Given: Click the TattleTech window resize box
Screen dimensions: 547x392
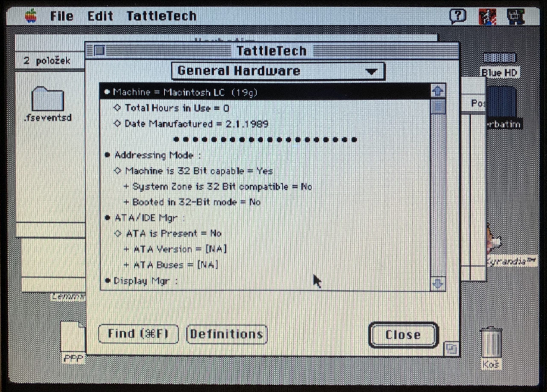Looking at the screenshot, I should click(451, 349).
